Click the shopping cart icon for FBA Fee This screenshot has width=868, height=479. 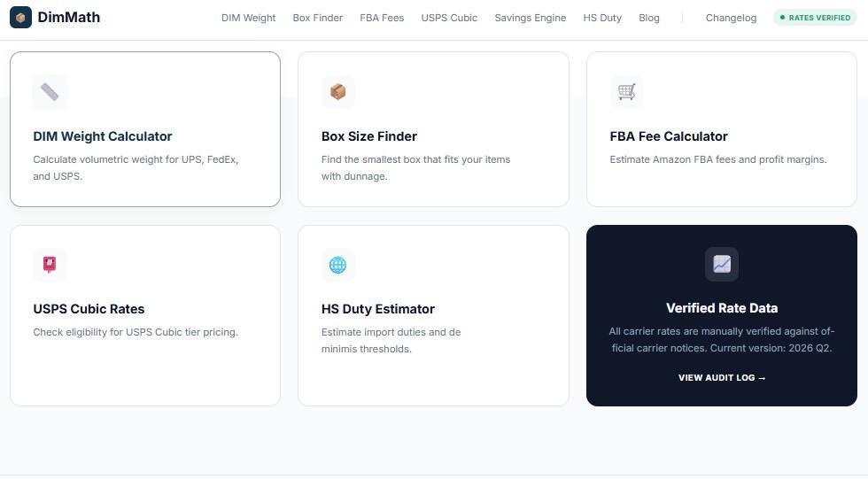[x=627, y=92]
